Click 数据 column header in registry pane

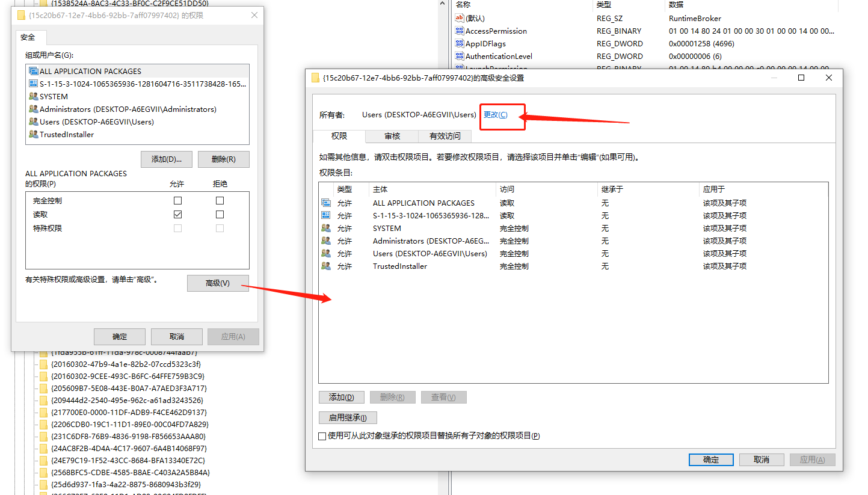pyautogui.click(x=752, y=4)
